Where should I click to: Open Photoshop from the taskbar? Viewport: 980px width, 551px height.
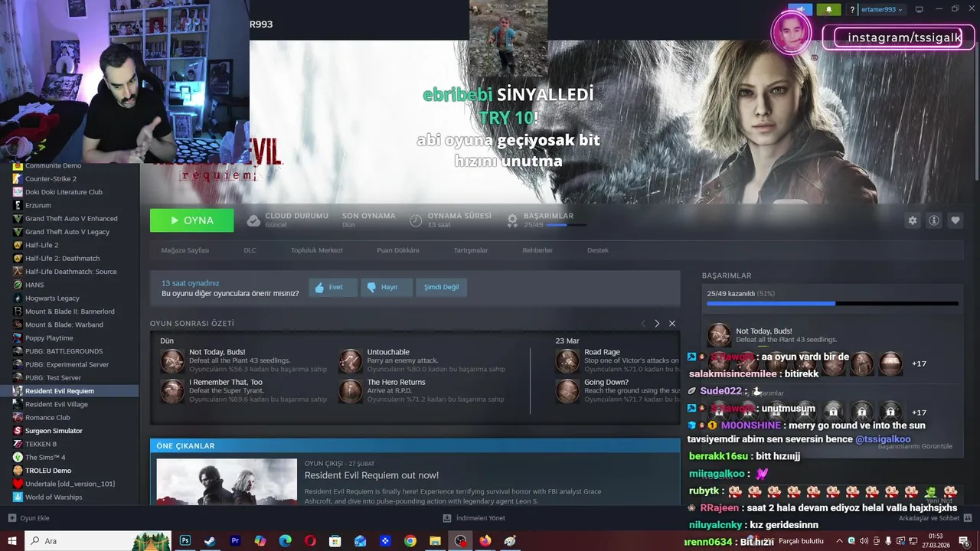click(185, 541)
